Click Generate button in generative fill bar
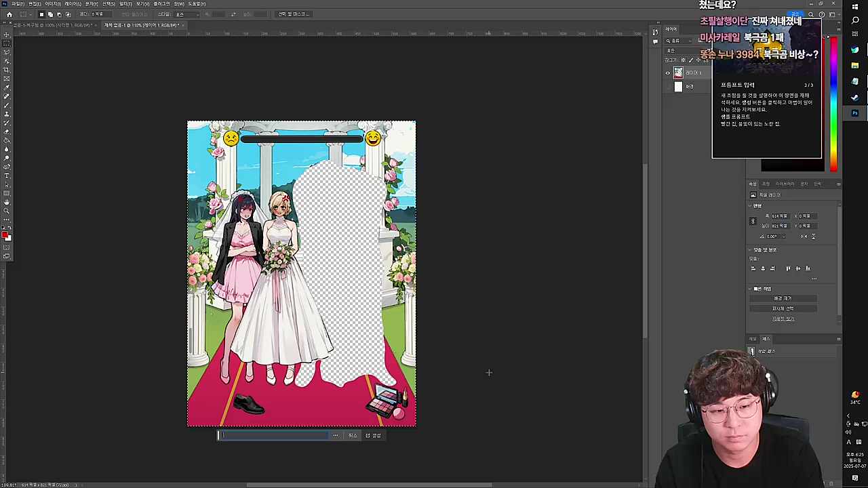 [x=373, y=435]
